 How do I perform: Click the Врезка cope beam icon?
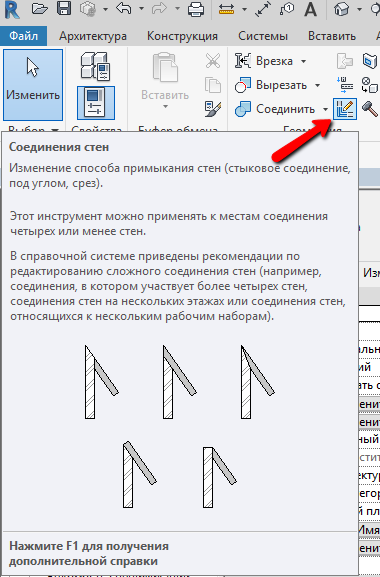click(243, 61)
